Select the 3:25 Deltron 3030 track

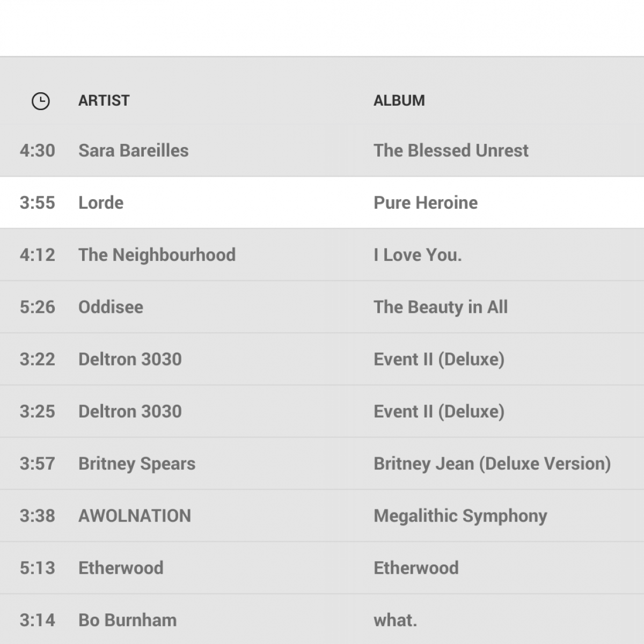click(x=130, y=411)
